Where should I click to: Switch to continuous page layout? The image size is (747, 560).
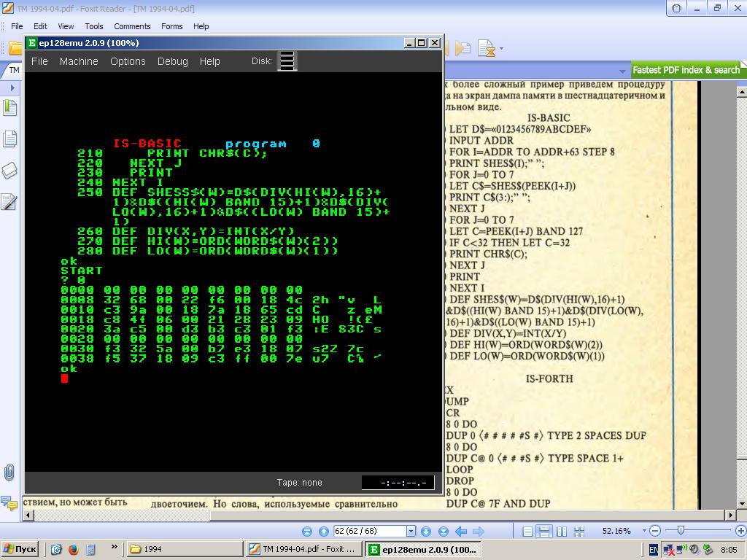(x=544, y=531)
